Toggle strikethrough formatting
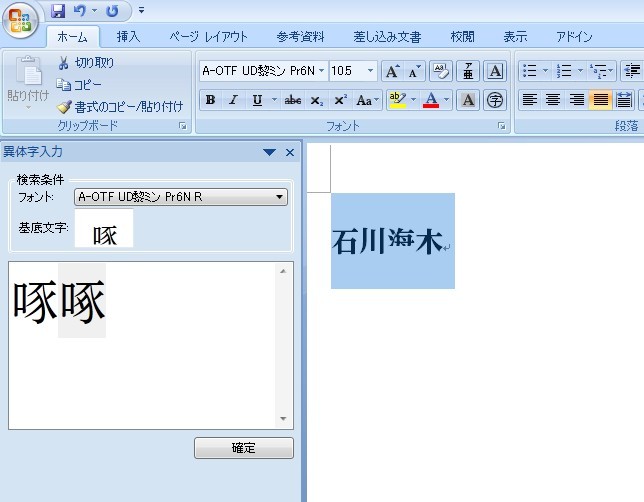 tap(293, 100)
